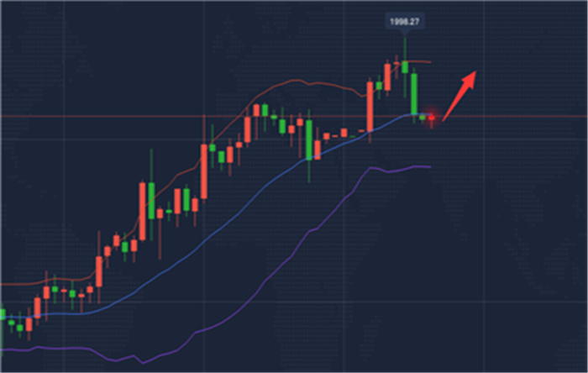This screenshot has height=373, width=588.
Task: Click the left start of the purple band
Action: 3,347
